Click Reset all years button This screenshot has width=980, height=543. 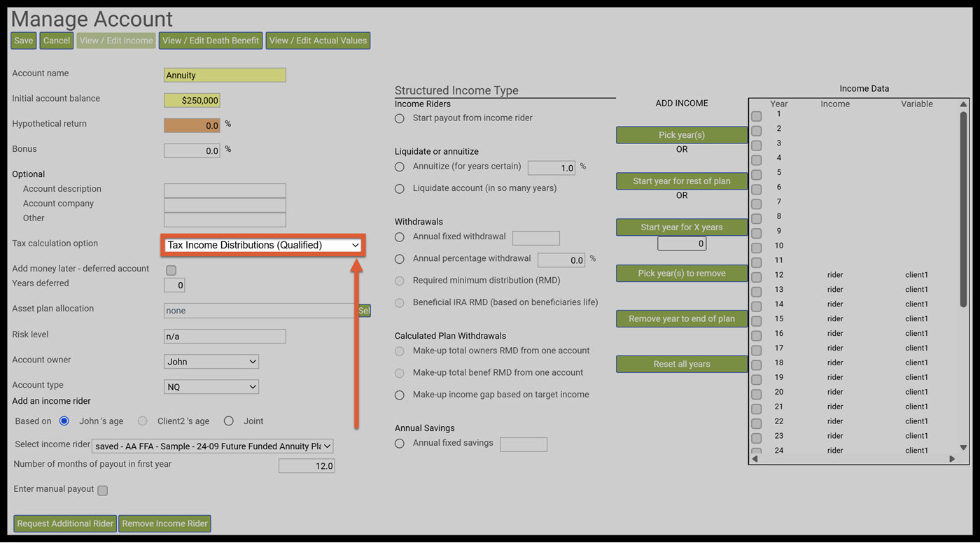682,365
